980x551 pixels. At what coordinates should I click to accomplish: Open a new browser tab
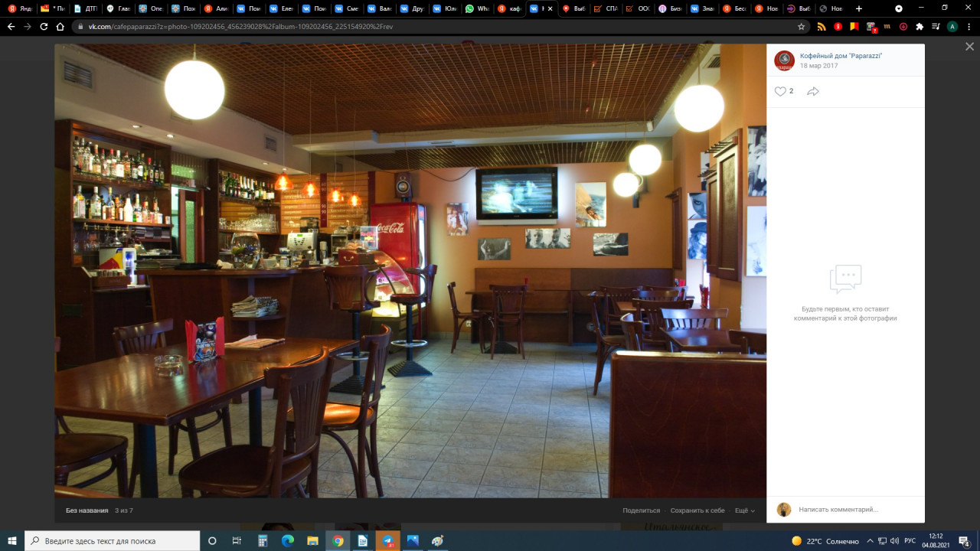(x=858, y=8)
